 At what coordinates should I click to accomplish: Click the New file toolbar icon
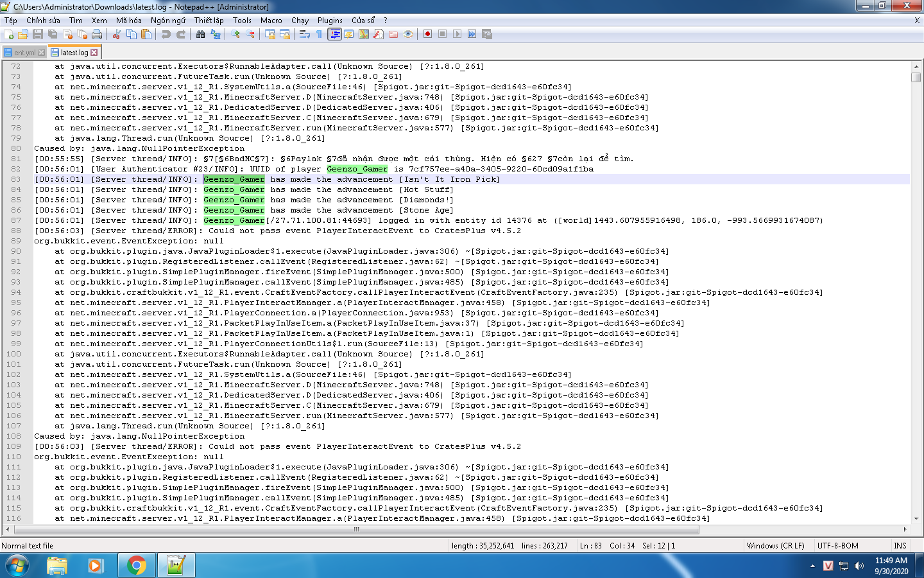coord(9,34)
